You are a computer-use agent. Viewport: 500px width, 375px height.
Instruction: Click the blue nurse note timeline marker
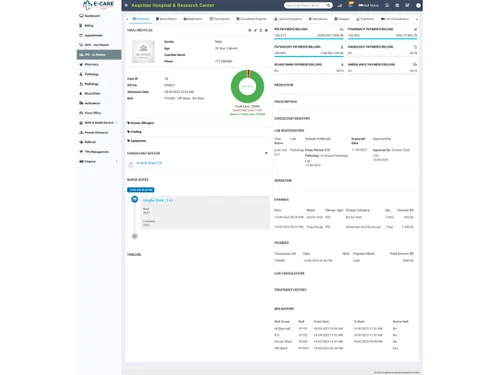(135, 199)
